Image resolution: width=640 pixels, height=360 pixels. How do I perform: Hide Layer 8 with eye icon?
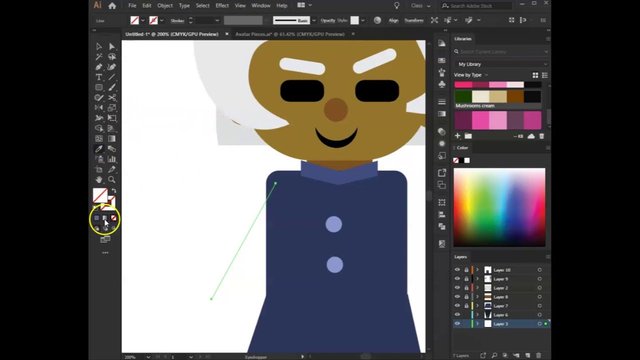click(x=457, y=297)
